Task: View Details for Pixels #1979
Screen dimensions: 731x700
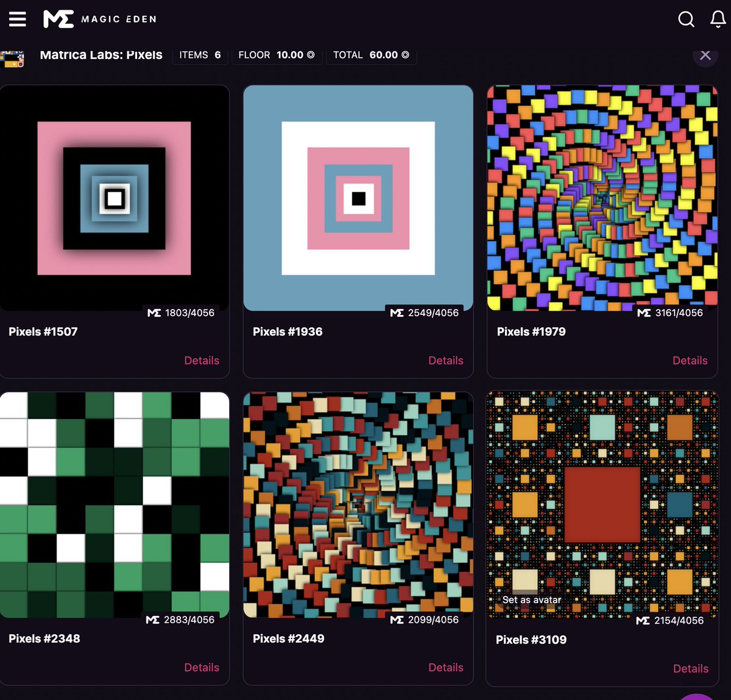Action: point(690,361)
